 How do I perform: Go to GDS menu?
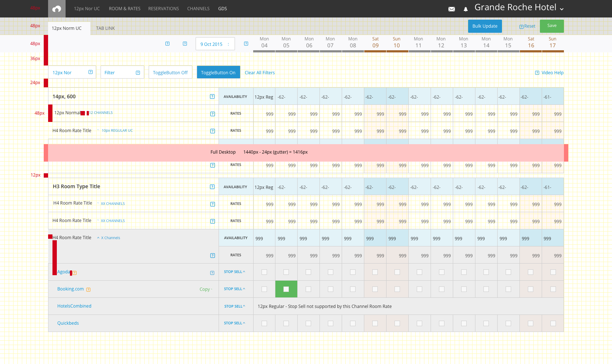click(x=223, y=9)
